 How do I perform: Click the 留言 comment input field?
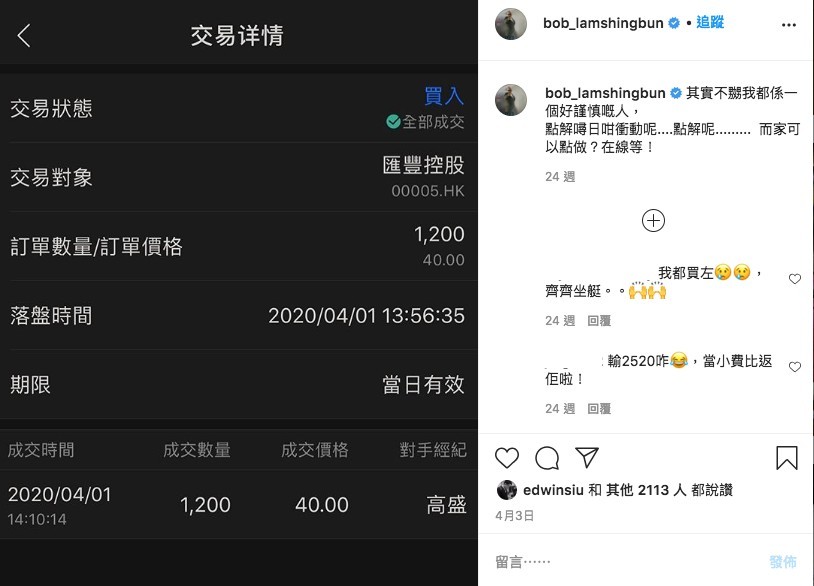coord(623,562)
